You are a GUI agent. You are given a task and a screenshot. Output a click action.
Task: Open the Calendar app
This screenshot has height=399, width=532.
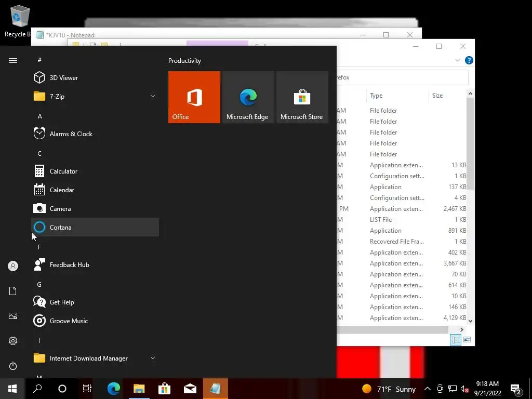click(x=95, y=190)
